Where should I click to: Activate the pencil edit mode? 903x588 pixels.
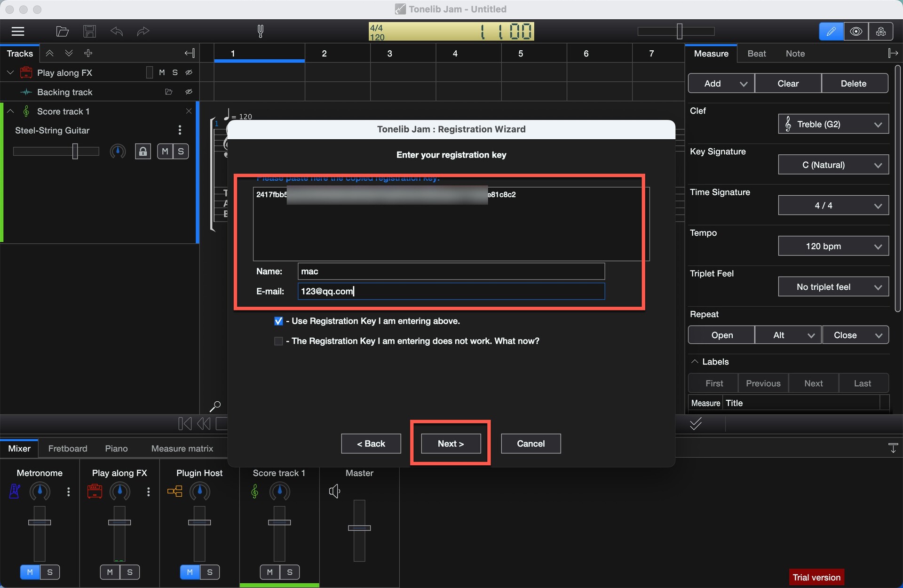[831, 32]
